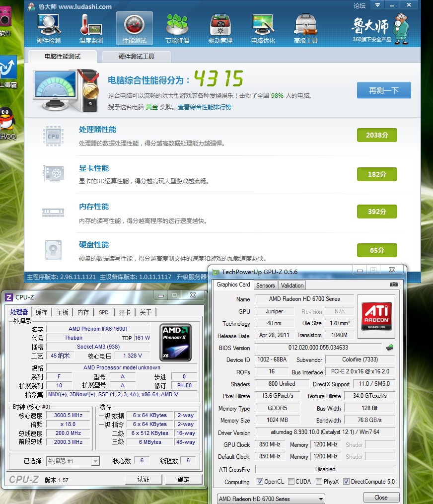Click the 鲁大师 title bar app icon

pos(31,6)
